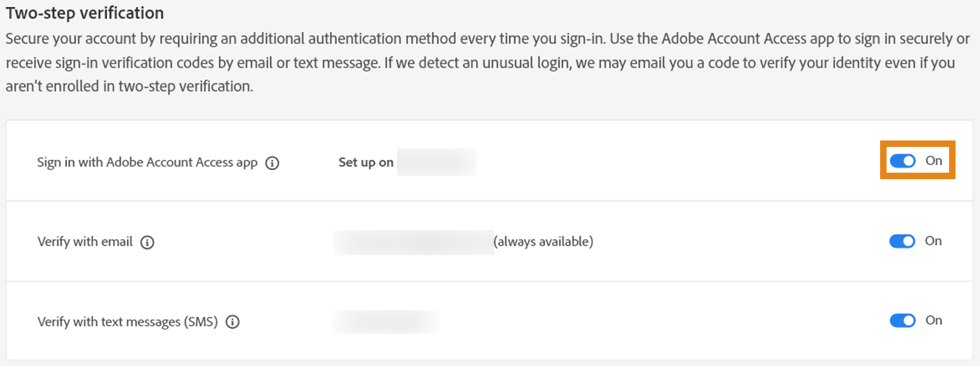Switch off the text messages (SMS) toggle
This screenshot has height=366, width=980.
(x=902, y=320)
